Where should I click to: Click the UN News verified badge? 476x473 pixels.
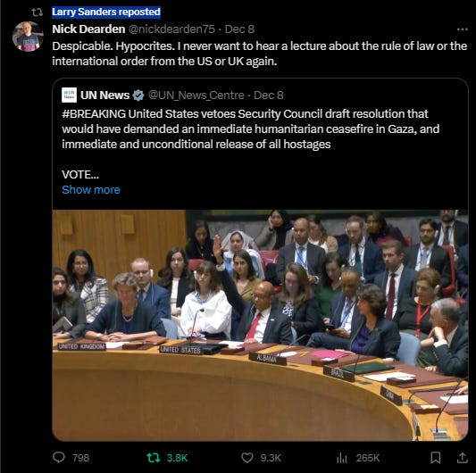point(138,95)
